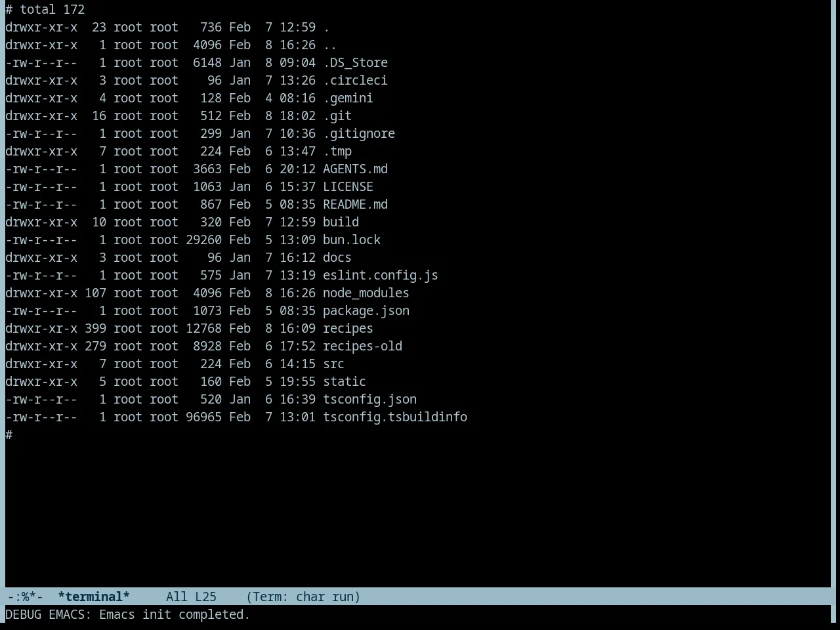Click the .gitignore file name
The width and height of the screenshot is (840, 630).
pos(359,134)
